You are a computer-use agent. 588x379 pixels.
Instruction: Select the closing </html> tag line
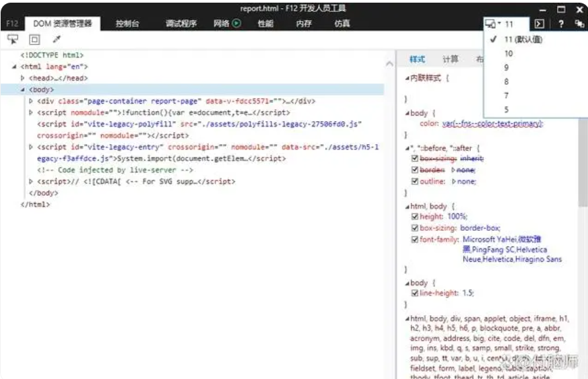35,205
